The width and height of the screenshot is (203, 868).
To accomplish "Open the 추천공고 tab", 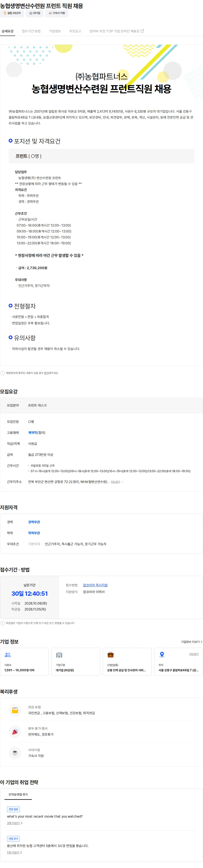I will click(75, 31).
